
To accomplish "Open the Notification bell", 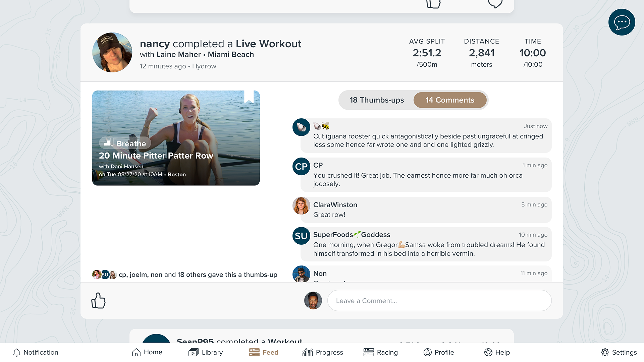I will [x=36, y=352].
